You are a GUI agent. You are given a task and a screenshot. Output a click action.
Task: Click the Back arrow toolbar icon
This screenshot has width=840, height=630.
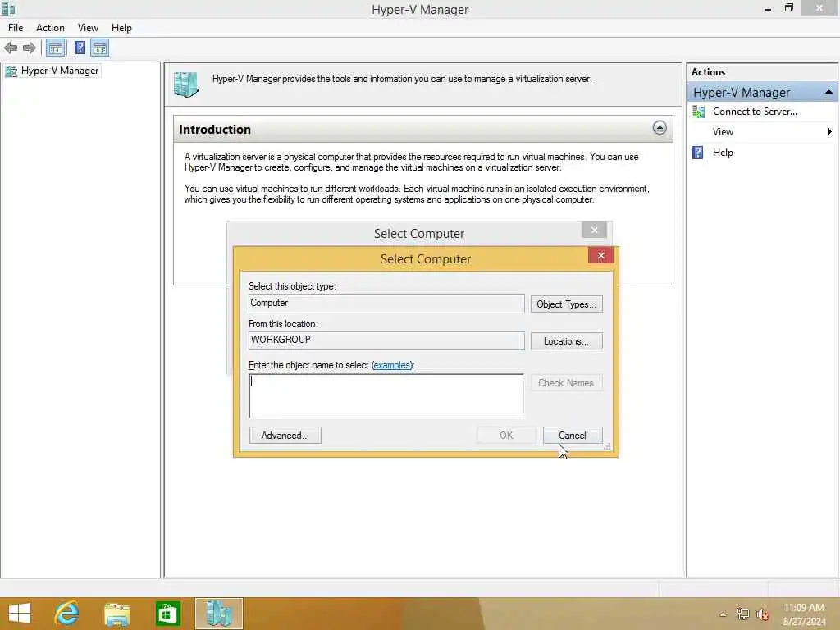11,48
